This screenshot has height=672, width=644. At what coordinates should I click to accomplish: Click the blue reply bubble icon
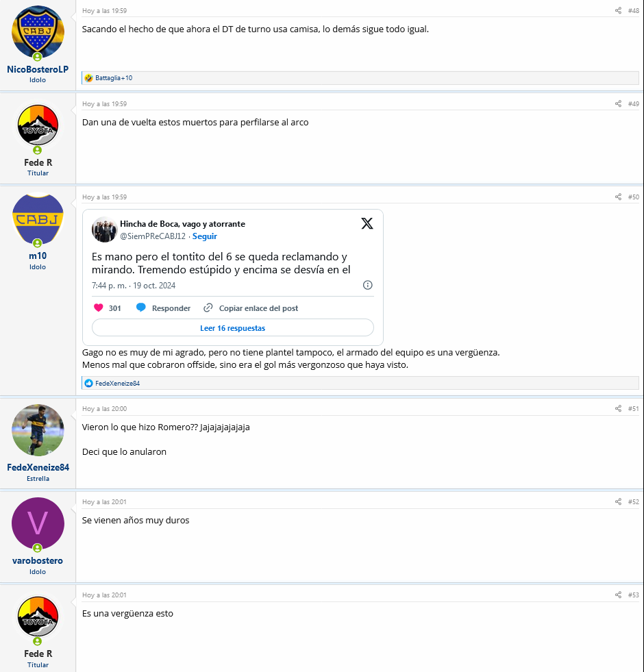coord(140,308)
